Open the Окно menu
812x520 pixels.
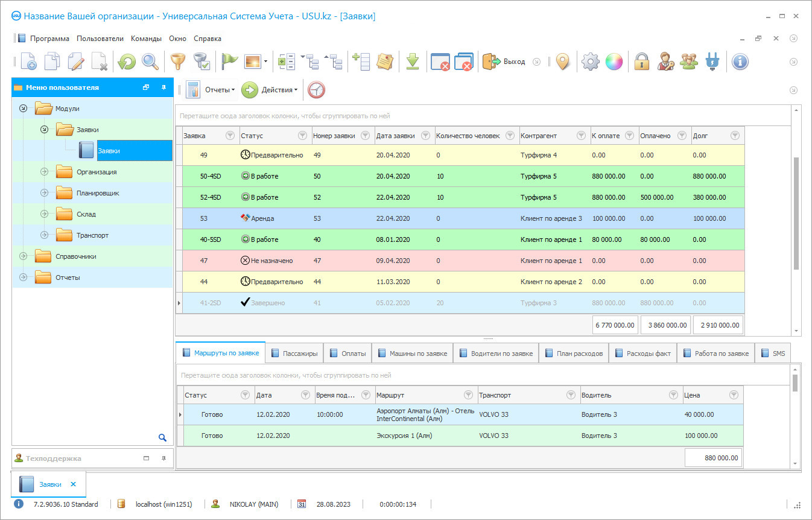coord(177,38)
